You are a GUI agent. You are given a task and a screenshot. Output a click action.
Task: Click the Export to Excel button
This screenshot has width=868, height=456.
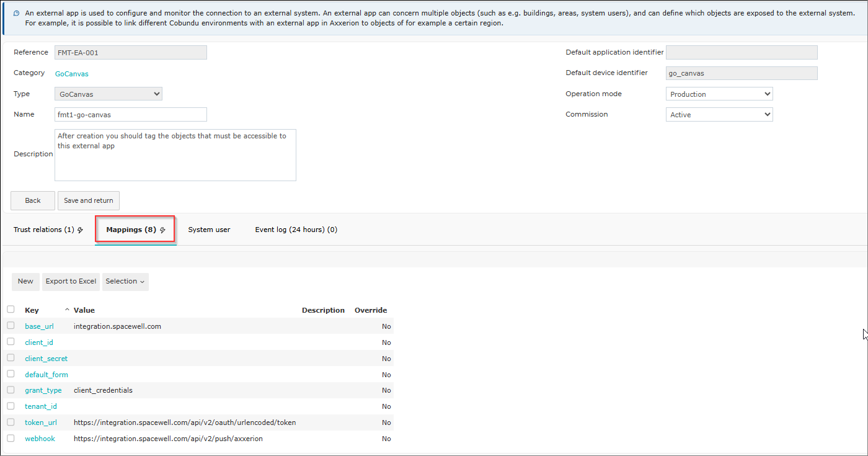coord(71,282)
